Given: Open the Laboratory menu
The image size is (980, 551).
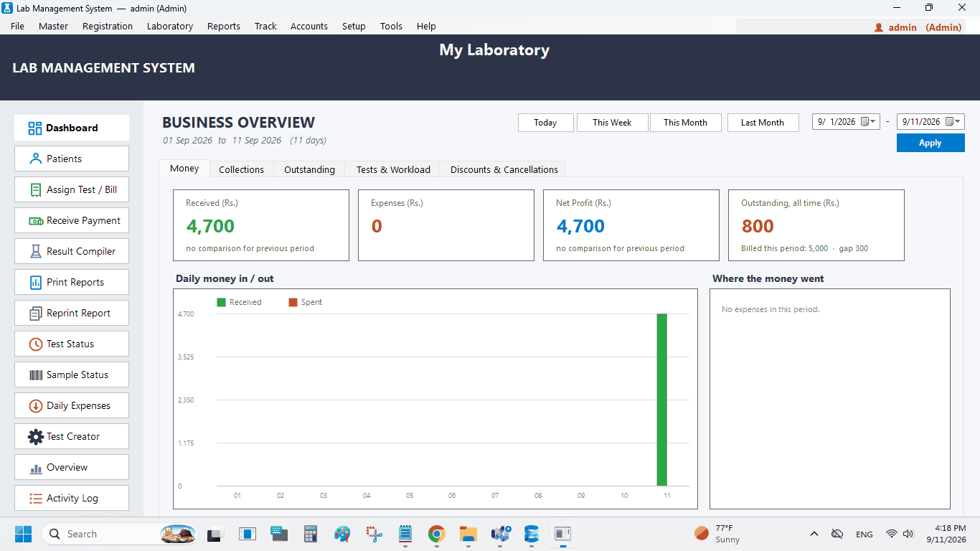Looking at the screenshot, I should 170,27.
